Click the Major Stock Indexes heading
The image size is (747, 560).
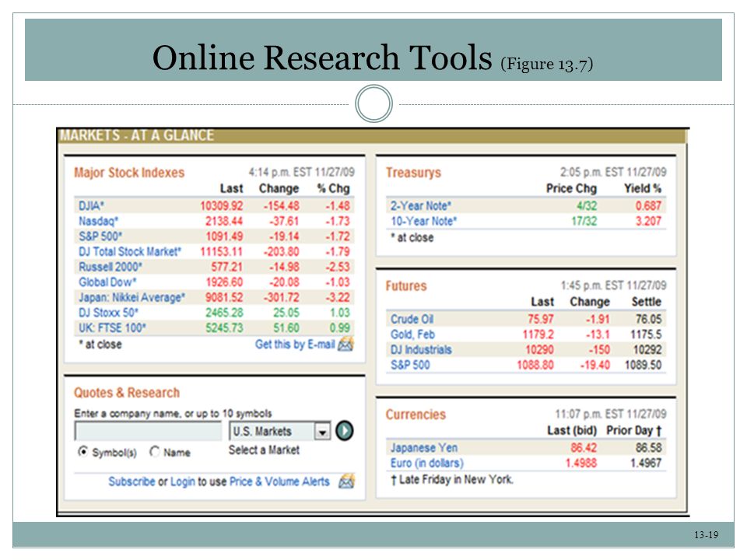tap(129, 173)
